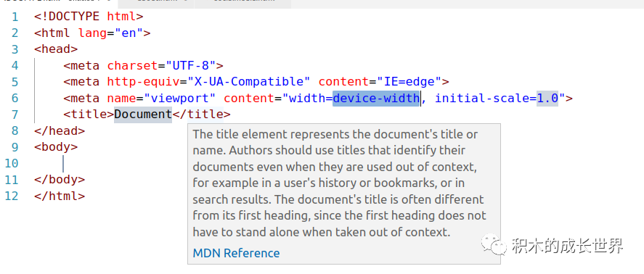
Task: Place cursor in the highlighted word Document
Action: pos(143,115)
